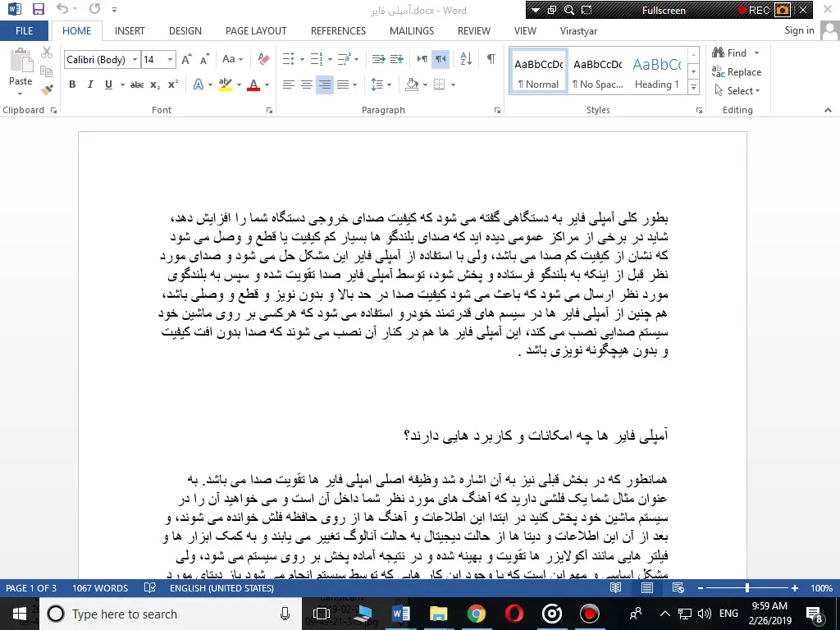Clear all formatting with the eraser icon

(x=263, y=60)
